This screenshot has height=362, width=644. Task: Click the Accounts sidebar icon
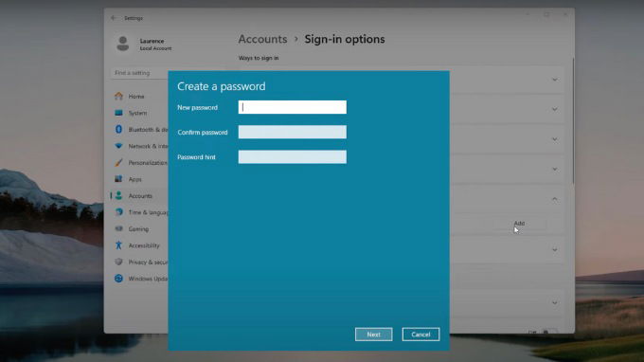click(118, 195)
